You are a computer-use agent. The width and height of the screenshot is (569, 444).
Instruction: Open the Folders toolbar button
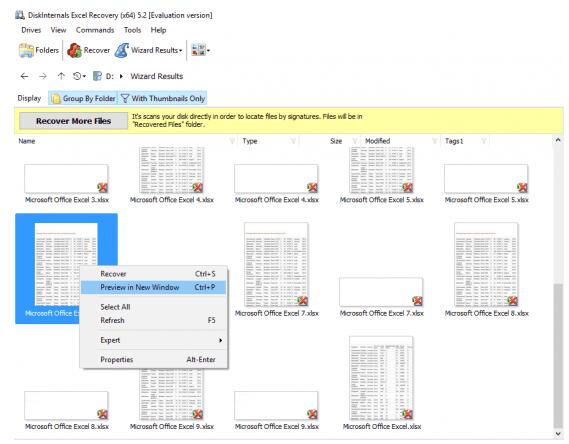39,50
